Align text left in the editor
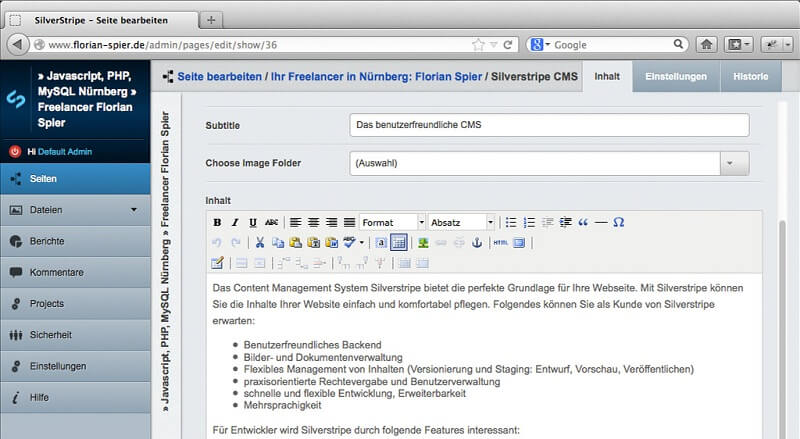Screen dimensions: 800x439 [x=295, y=223]
